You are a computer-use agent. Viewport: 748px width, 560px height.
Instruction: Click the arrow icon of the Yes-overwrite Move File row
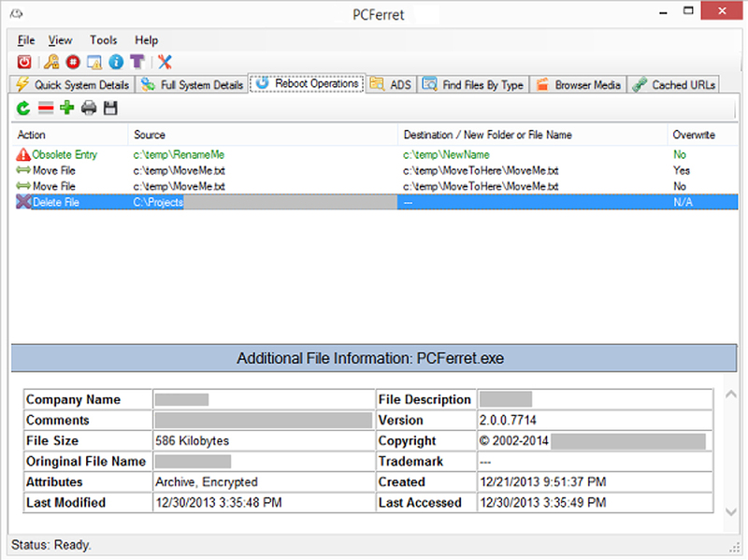(23, 170)
